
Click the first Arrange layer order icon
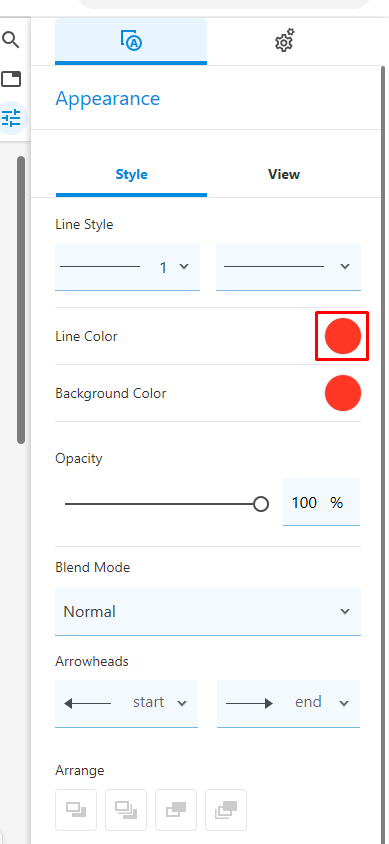tap(76, 810)
